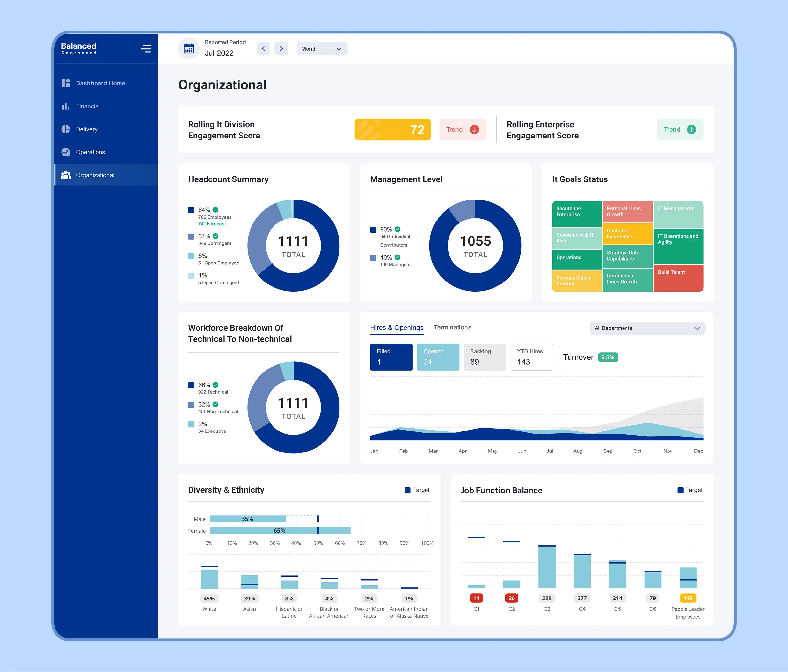
Task: Click green checkmark next to 64% Employees
Action: (x=216, y=210)
